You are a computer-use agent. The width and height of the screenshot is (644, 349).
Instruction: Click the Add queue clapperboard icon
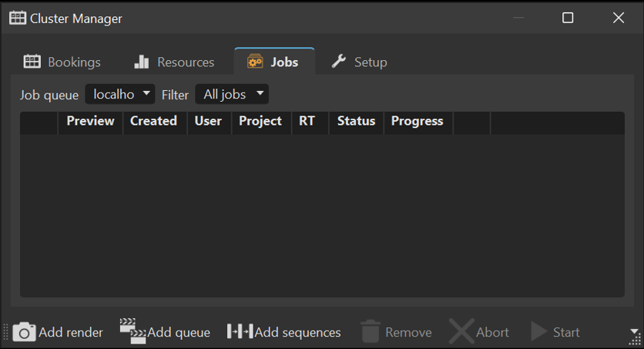(132, 331)
